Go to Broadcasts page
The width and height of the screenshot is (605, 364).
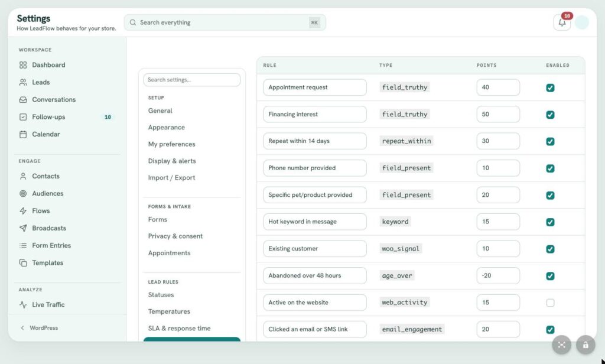49,228
